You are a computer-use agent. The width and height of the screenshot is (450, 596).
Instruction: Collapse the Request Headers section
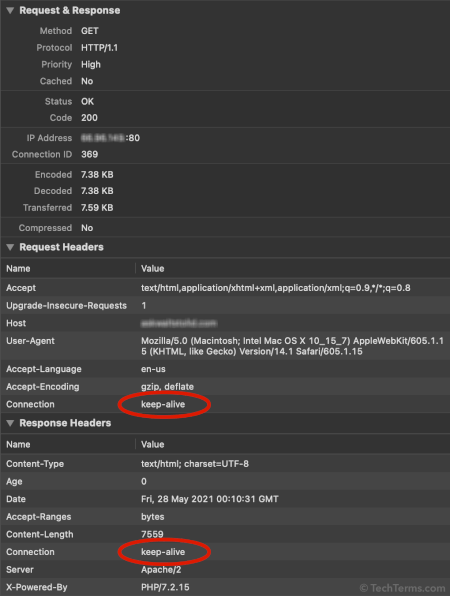(x=10, y=247)
